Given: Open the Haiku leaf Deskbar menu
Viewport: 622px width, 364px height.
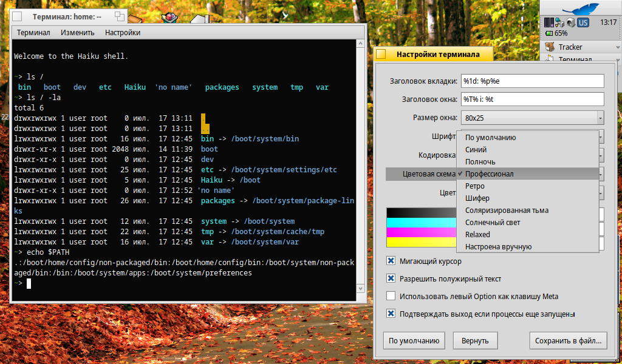Looking at the screenshot, I should [581, 8].
